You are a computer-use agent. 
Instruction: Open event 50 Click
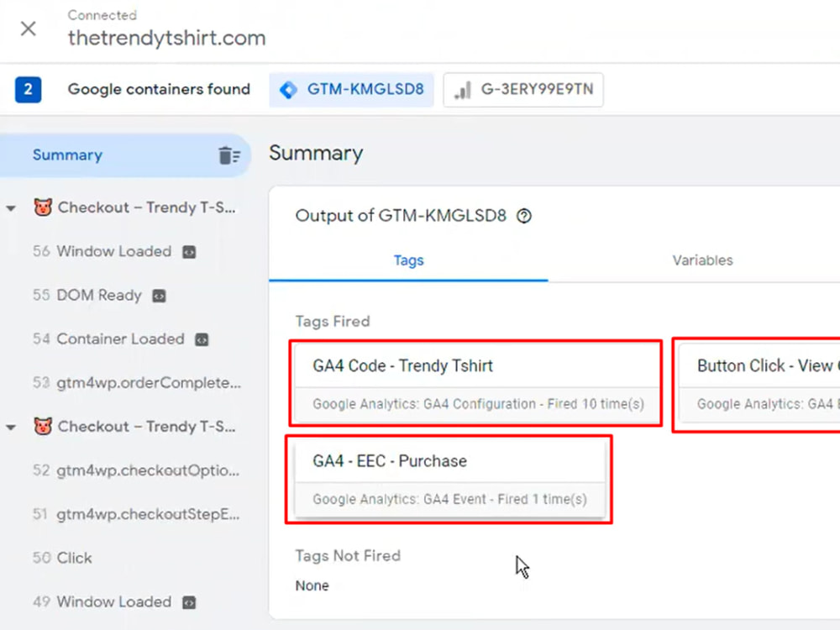62,559
